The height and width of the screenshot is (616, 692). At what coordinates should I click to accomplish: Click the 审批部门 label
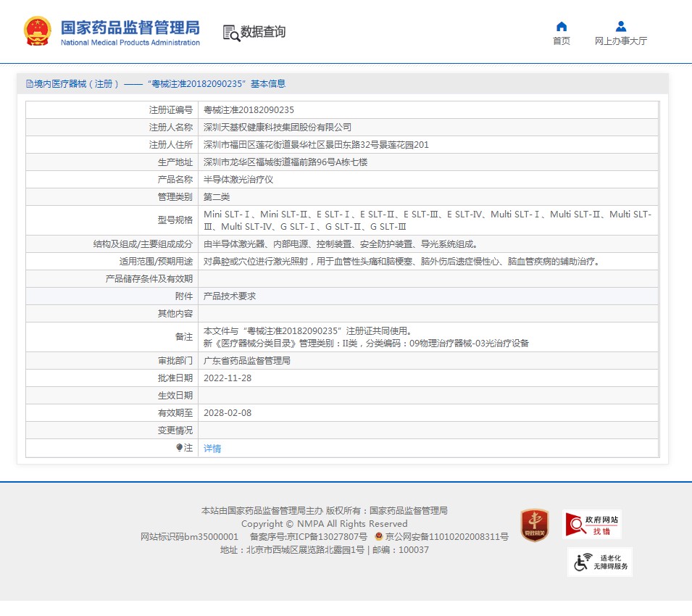pyautogui.click(x=175, y=360)
